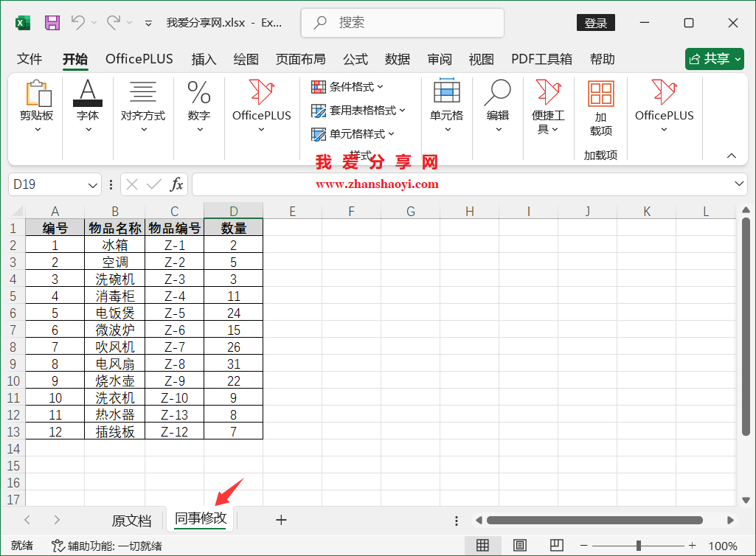
Task: Open the Name Box dropdown arrow
Action: [x=92, y=184]
